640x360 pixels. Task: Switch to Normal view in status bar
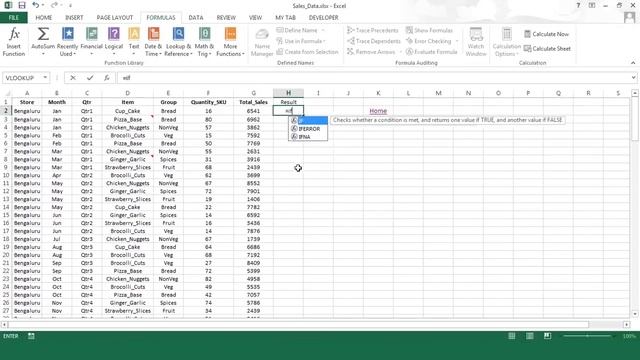coord(511,336)
